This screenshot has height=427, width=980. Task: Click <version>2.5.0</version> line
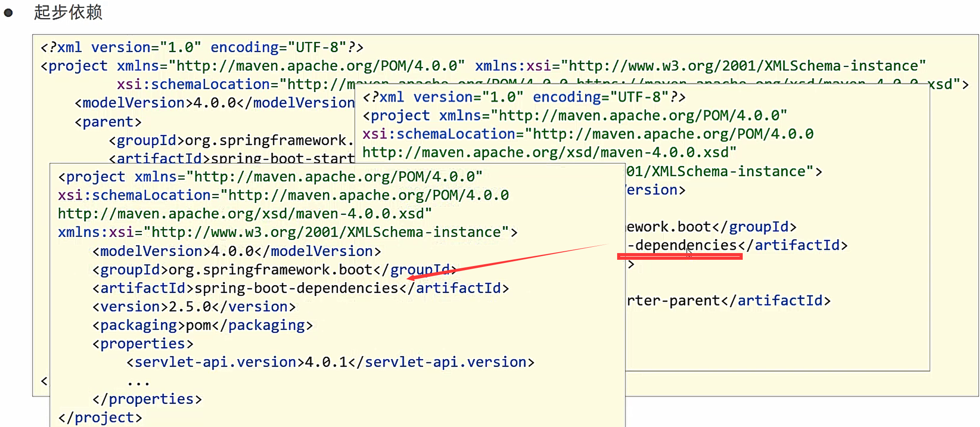click(x=194, y=307)
